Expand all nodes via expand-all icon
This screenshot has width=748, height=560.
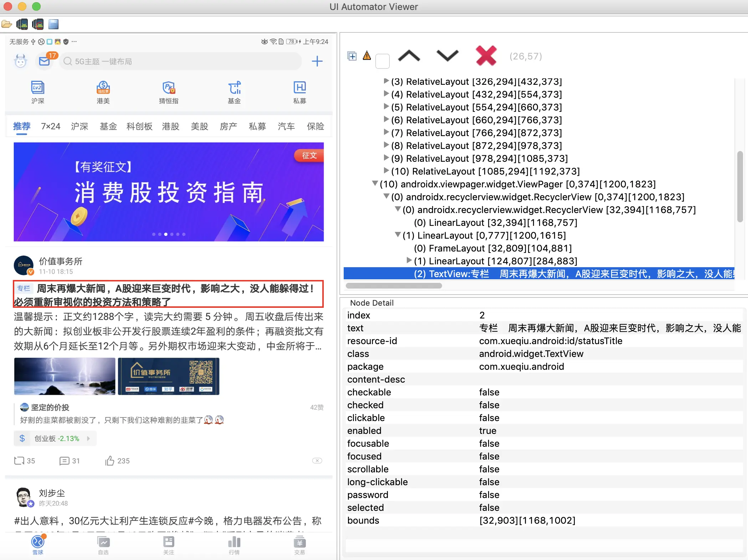(352, 56)
